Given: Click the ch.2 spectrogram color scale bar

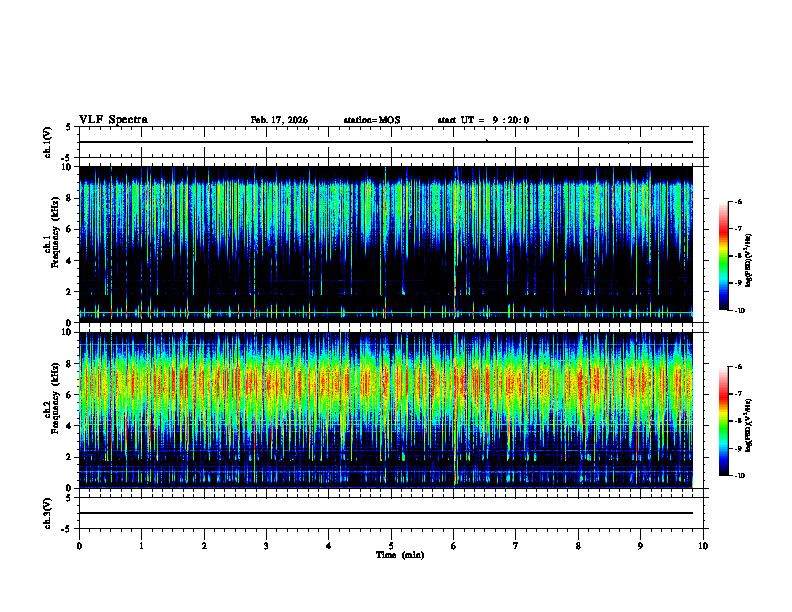Looking at the screenshot, I should coord(723,421).
